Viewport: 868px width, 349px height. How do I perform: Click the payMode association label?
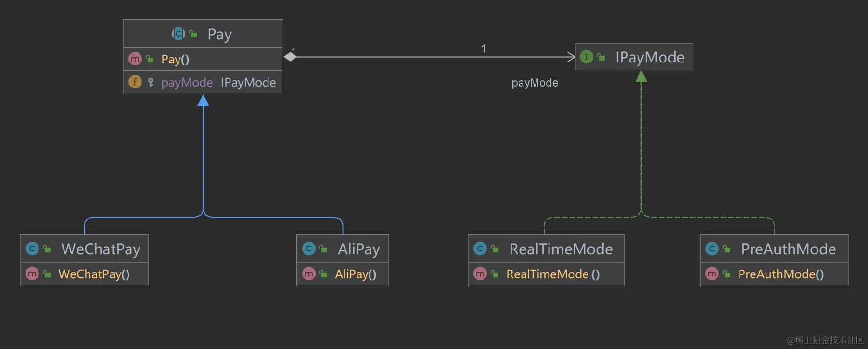[x=535, y=83]
